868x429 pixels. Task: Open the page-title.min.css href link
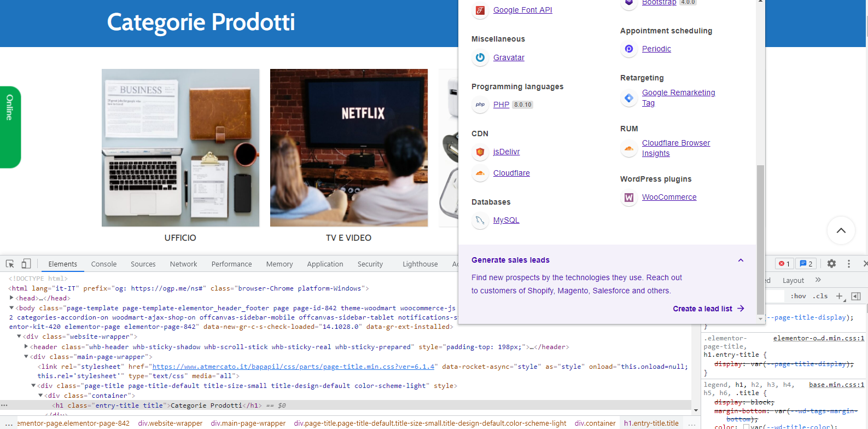[293, 367]
